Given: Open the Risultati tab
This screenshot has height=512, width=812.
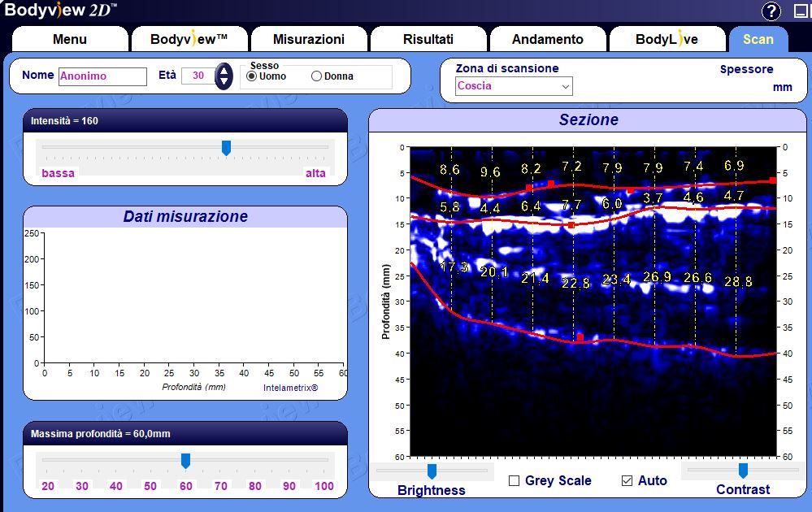Looking at the screenshot, I should (x=428, y=39).
